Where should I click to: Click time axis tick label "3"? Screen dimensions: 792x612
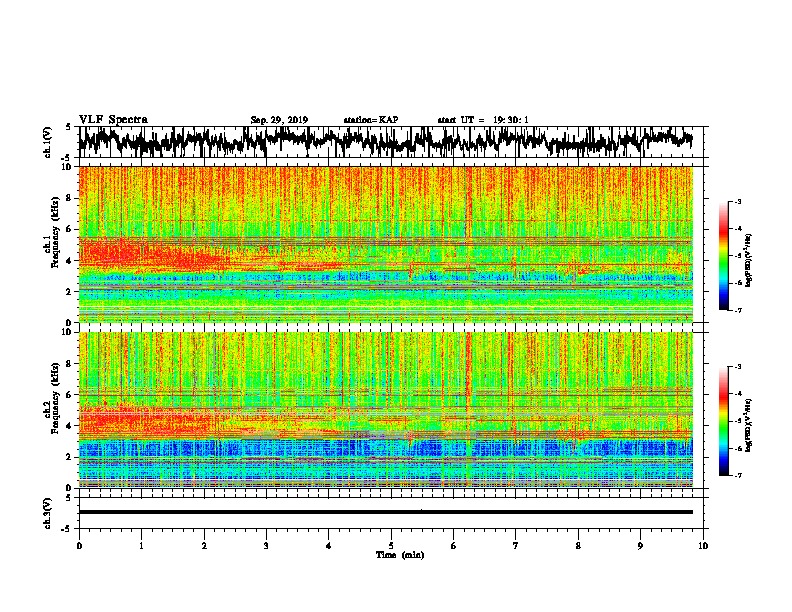click(x=266, y=546)
